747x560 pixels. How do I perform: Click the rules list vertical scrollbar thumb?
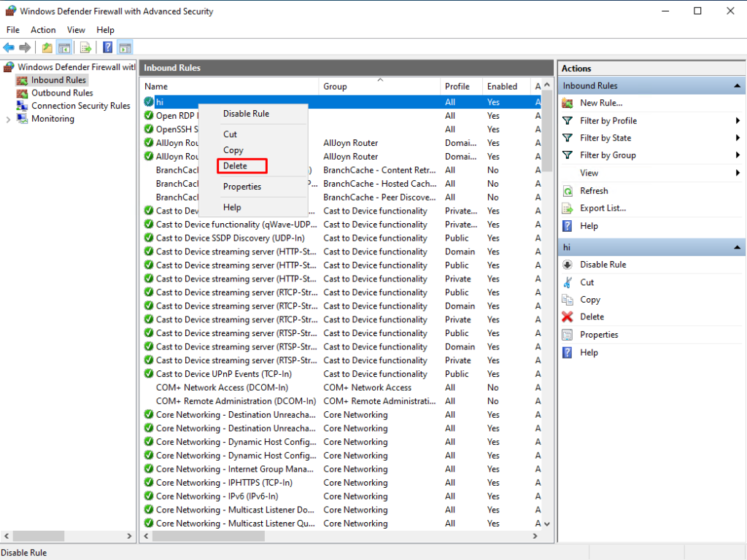pyautogui.click(x=547, y=131)
